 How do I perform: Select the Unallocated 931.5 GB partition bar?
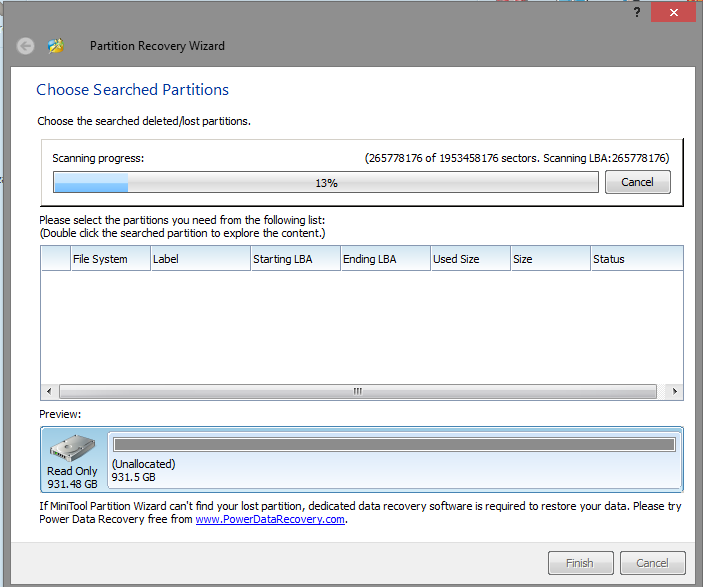point(395,444)
